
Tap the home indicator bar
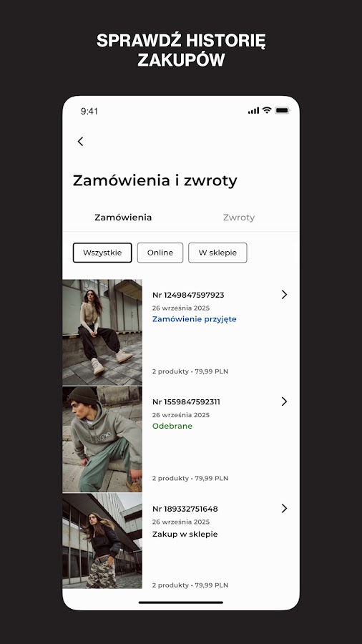point(180,602)
